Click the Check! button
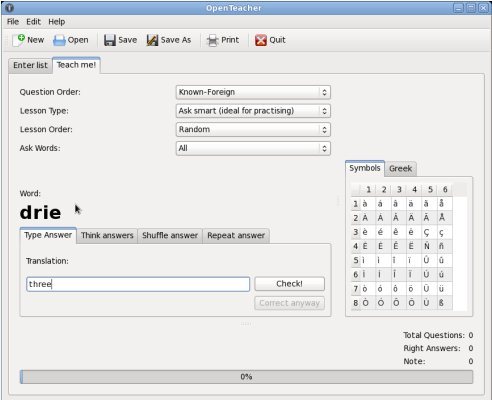The width and height of the screenshot is (492, 400). coord(289,284)
